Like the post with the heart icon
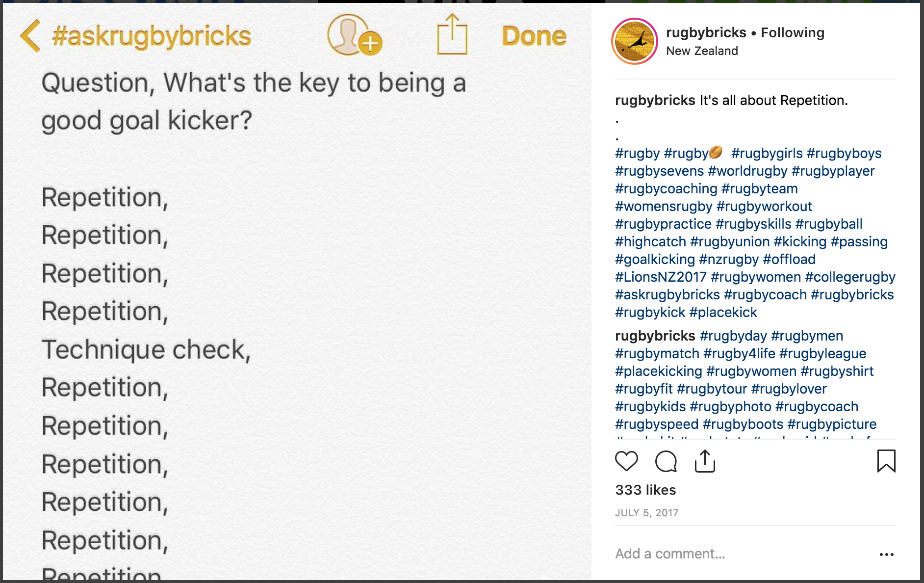This screenshot has width=924, height=583. click(626, 461)
